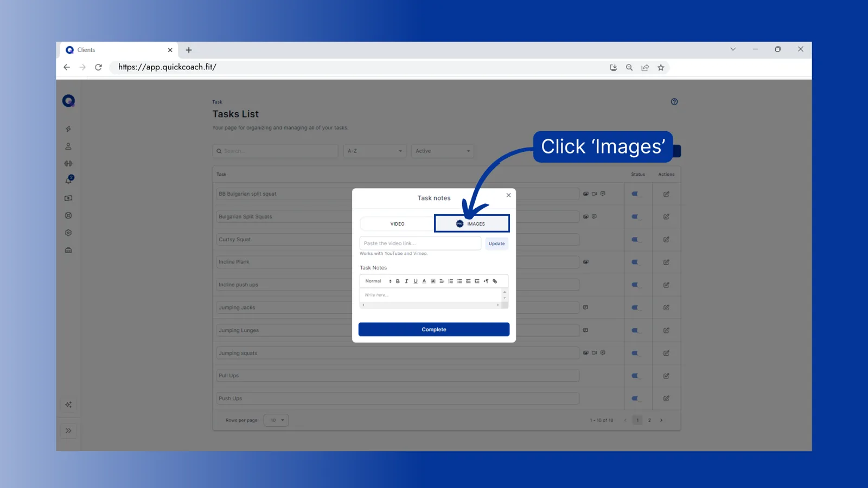Open the dumbbell exercises sidebar icon
Screen dimensions: 868x488
(68, 163)
